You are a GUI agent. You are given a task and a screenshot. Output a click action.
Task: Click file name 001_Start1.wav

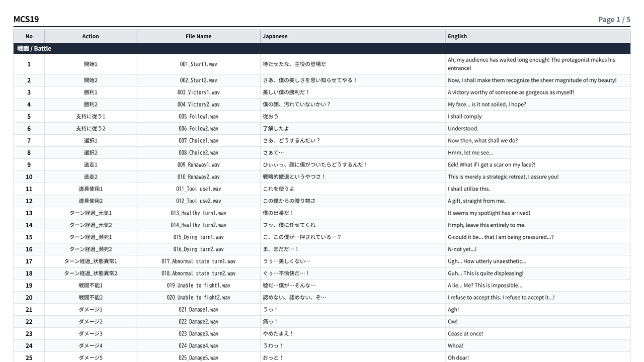click(198, 64)
